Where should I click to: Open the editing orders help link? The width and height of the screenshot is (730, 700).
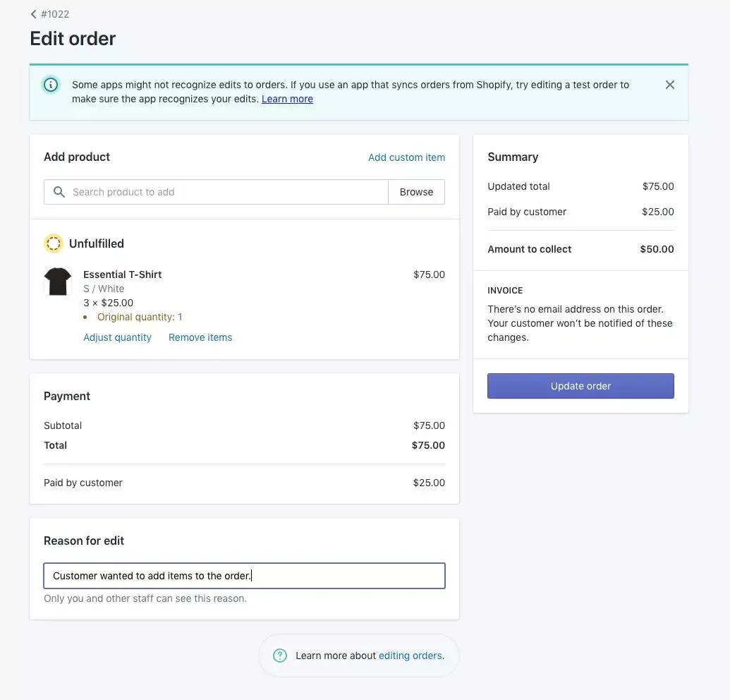click(410, 656)
